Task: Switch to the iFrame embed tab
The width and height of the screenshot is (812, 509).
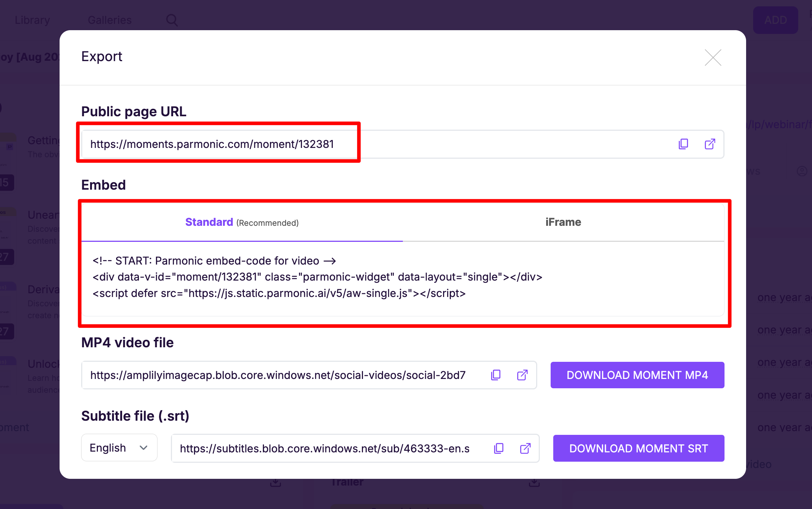Action: (x=563, y=222)
